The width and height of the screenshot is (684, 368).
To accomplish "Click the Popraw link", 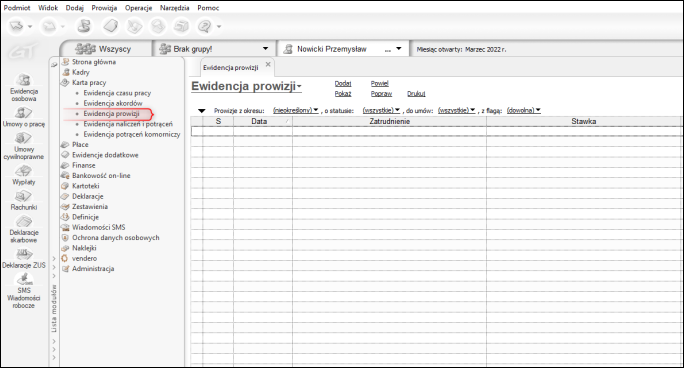I will (x=381, y=93).
